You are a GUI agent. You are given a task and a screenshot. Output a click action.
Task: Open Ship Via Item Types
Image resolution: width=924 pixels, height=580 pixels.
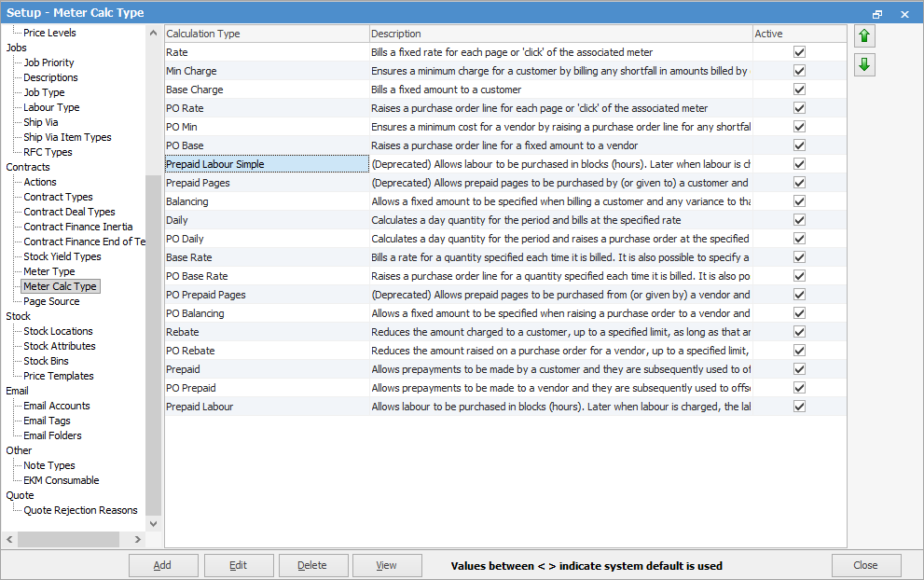click(x=67, y=137)
